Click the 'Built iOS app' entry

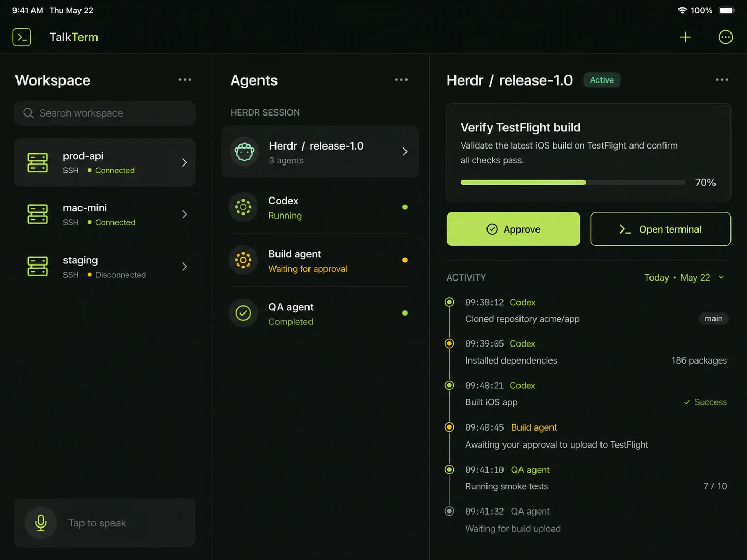491,402
